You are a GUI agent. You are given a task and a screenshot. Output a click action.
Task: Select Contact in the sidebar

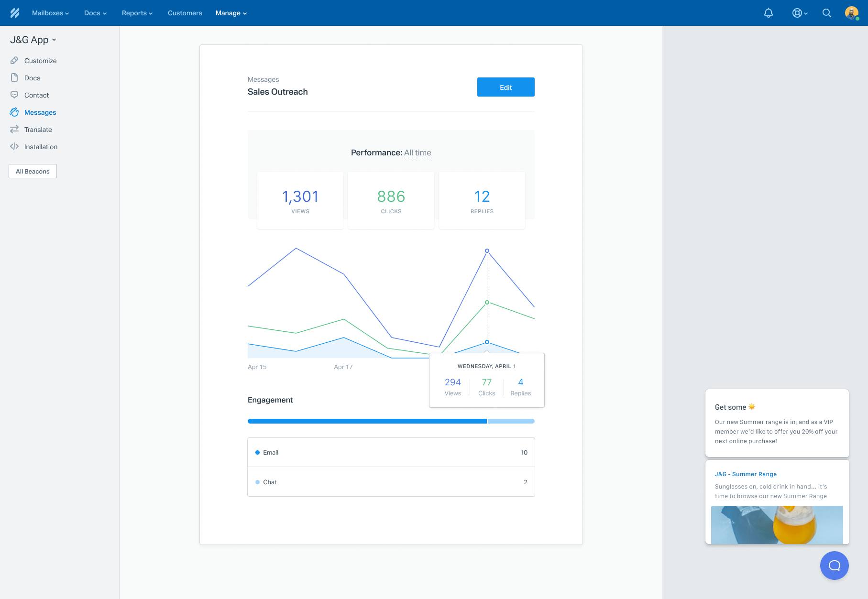(x=36, y=95)
